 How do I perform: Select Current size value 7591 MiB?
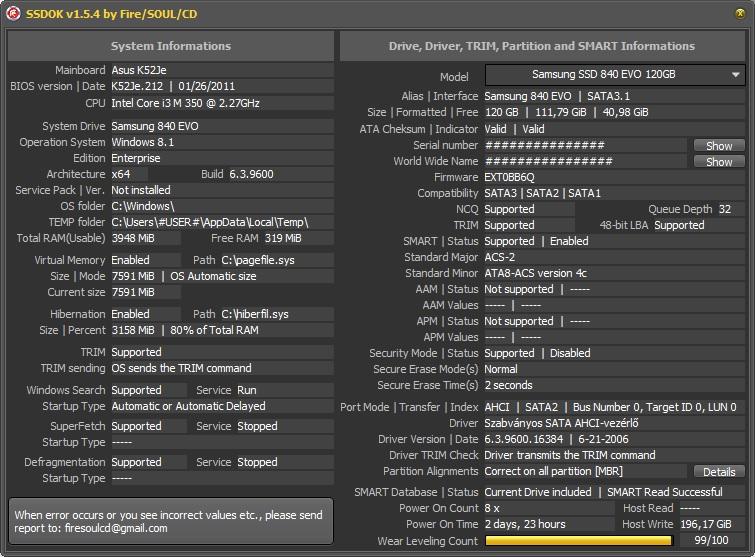click(x=133, y=292)
